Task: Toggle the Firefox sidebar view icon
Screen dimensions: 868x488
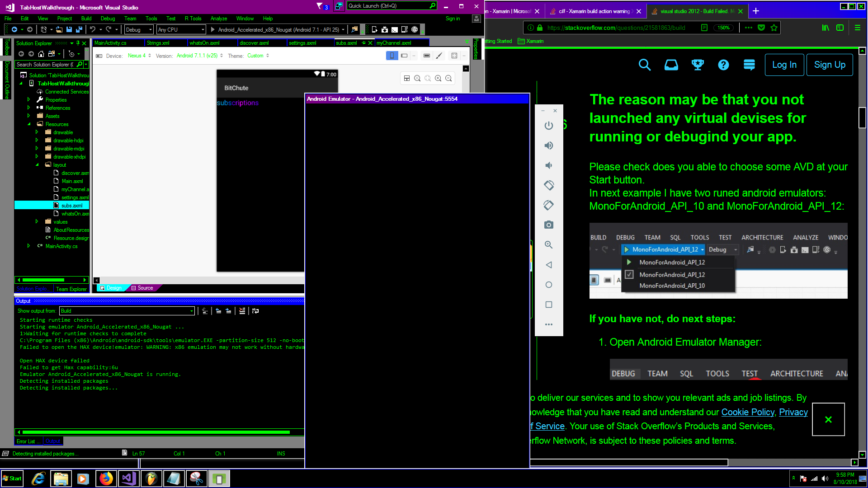Action: (840, 28)
